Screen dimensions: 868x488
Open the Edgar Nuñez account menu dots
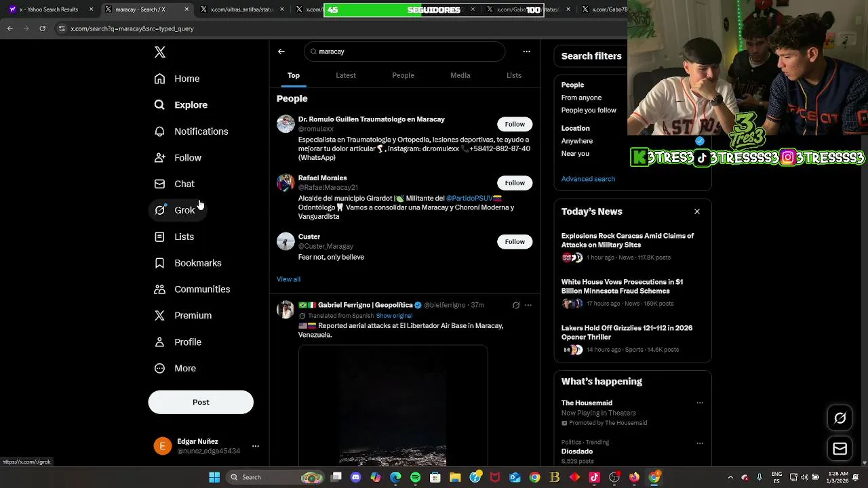tap(256, 446)
